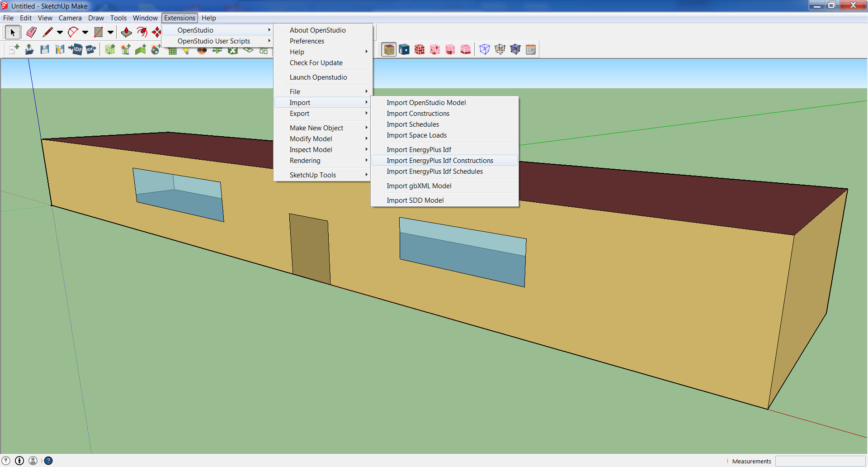Click inside the Measurements field
The image size is (868, 467).
818,461
